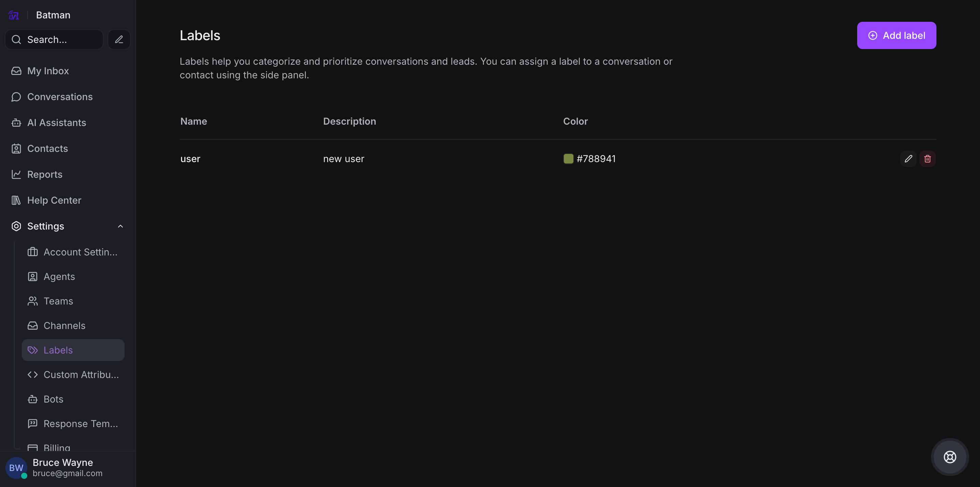Open Conversations from the sidebar
980x487 pixels.
(x=60, y=97)
